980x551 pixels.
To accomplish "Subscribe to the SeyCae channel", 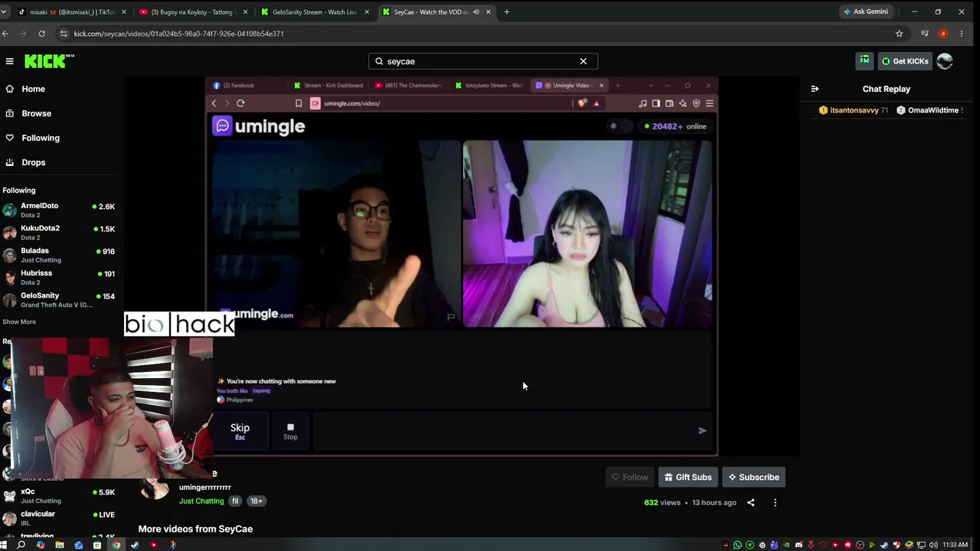I will 754,477.
